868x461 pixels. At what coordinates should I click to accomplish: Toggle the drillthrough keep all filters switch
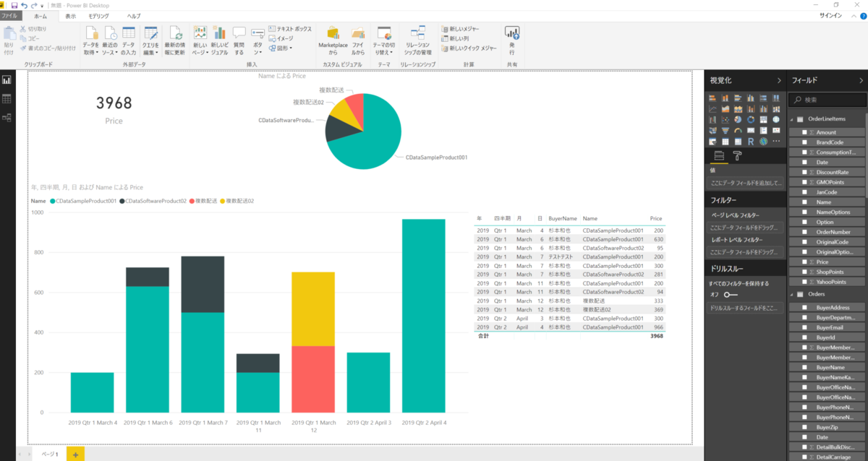tap(731, 295)
